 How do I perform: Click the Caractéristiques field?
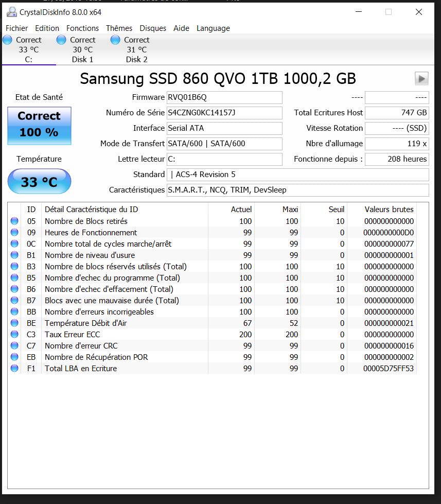[x=298, y=190]
